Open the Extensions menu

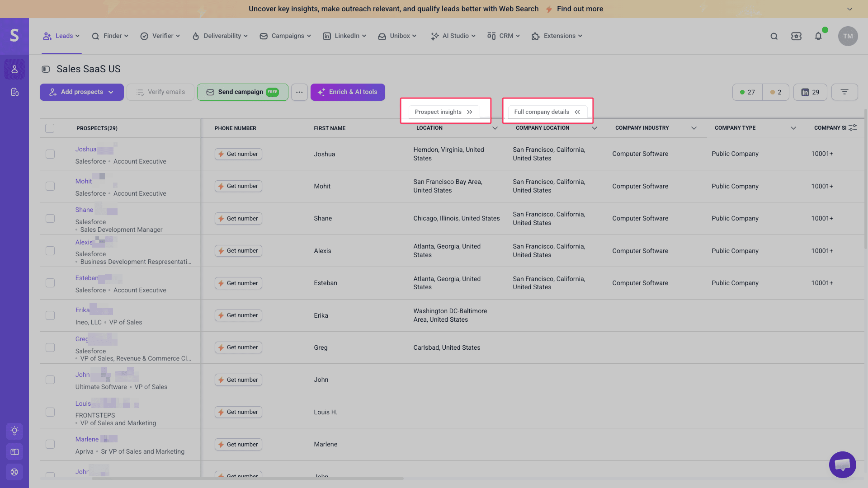[x=557, y=36]
